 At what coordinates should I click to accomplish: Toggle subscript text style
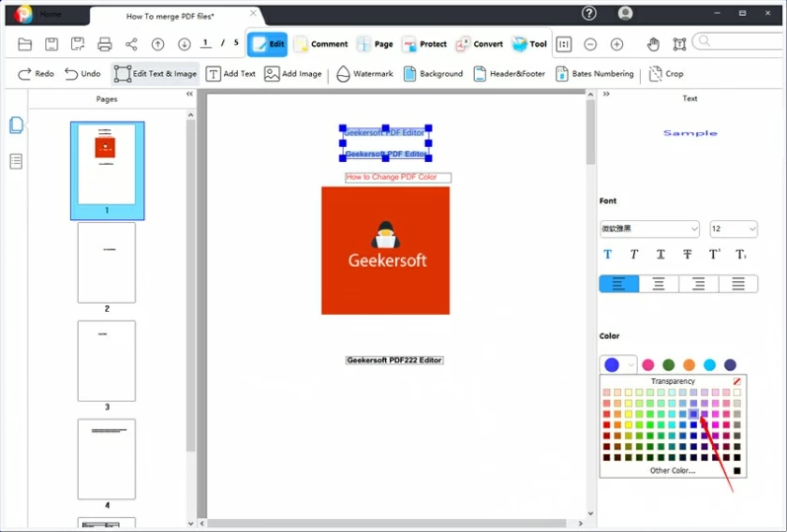(x=741, y=255)
